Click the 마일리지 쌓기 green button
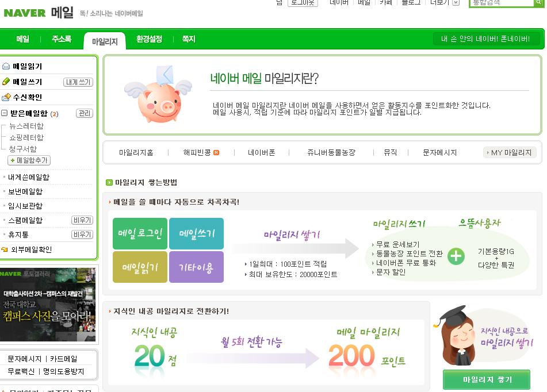The image size is (547, 392). (487, 379)
